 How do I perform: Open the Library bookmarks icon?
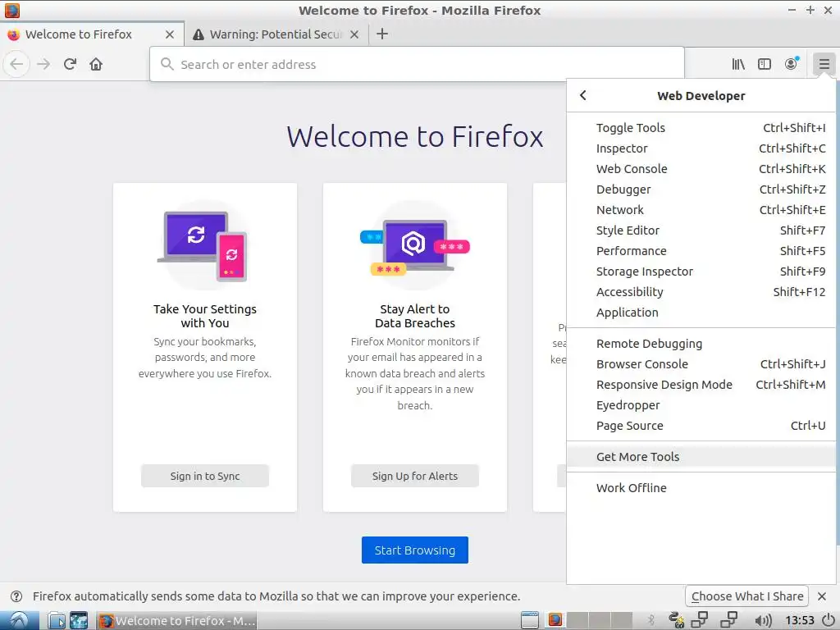point(738,64)
